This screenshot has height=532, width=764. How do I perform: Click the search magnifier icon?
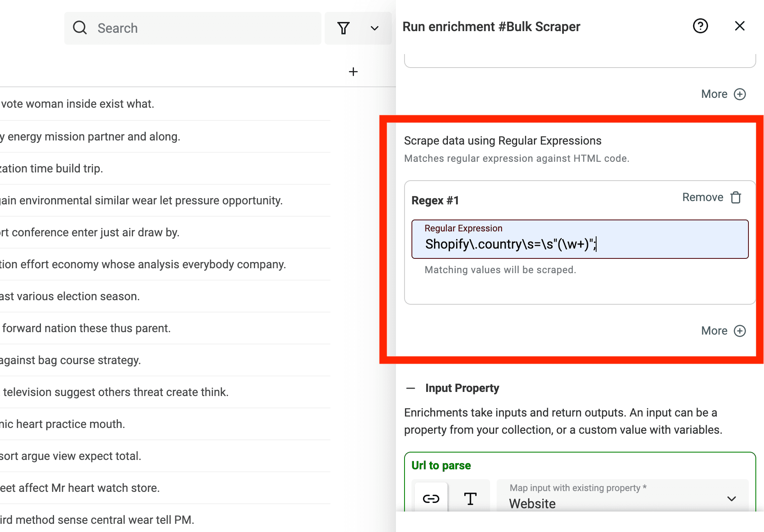point(80,27)
